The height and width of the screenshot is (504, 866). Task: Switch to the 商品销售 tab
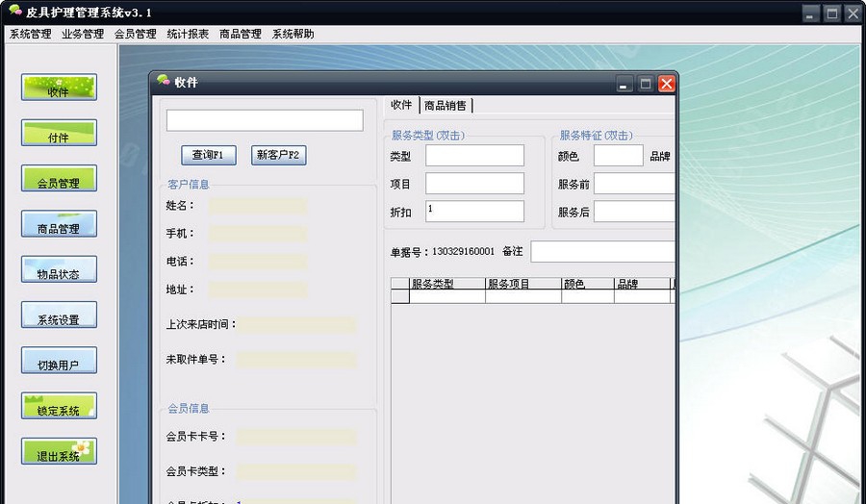click(x=446, y=106)
